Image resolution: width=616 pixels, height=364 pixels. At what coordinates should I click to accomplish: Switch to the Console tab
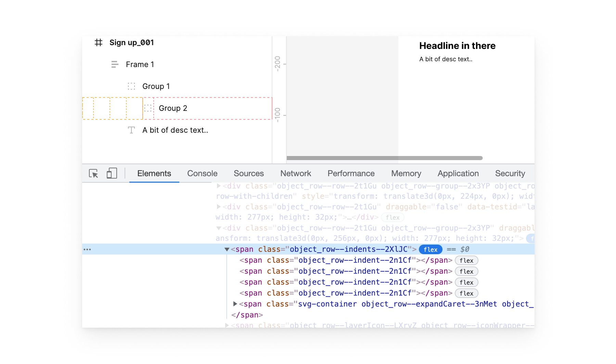(x=202, y=173)
